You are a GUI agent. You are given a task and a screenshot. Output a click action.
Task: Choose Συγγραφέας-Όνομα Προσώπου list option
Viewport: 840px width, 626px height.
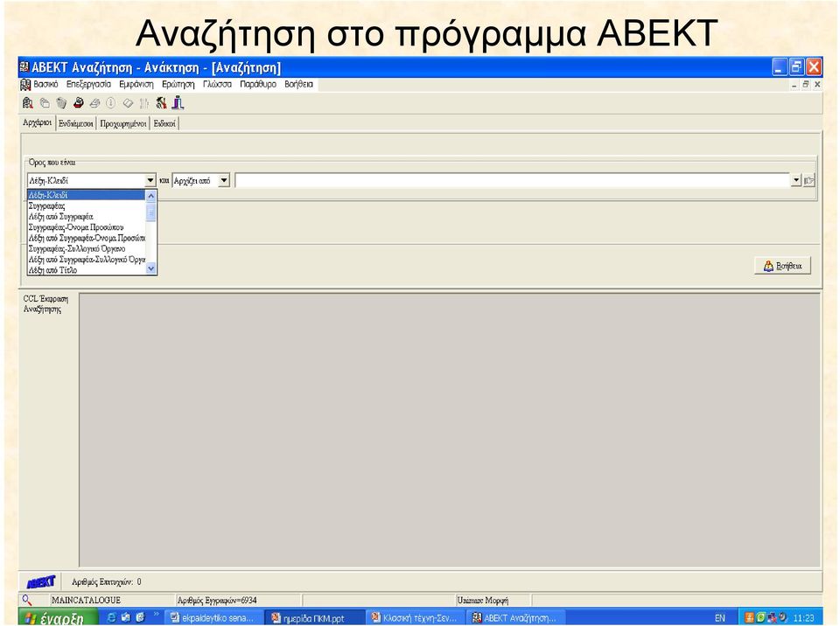87,227
